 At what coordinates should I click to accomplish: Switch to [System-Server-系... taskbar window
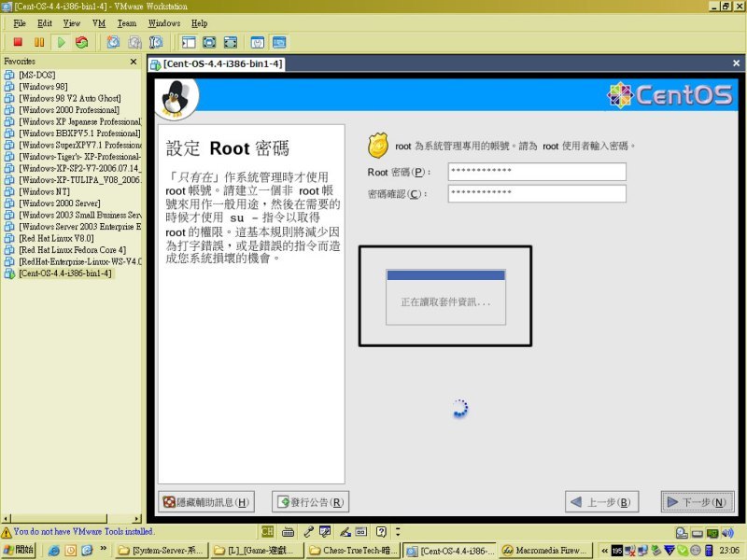tap(162, 551)
